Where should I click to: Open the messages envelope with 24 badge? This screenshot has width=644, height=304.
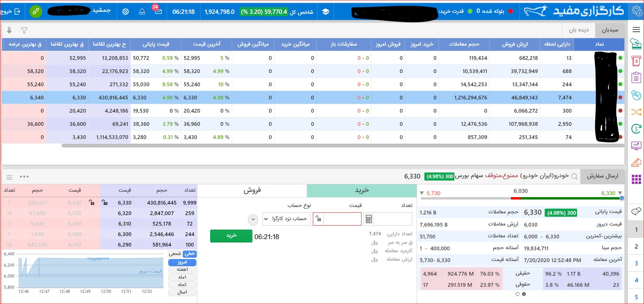point(158,11)
